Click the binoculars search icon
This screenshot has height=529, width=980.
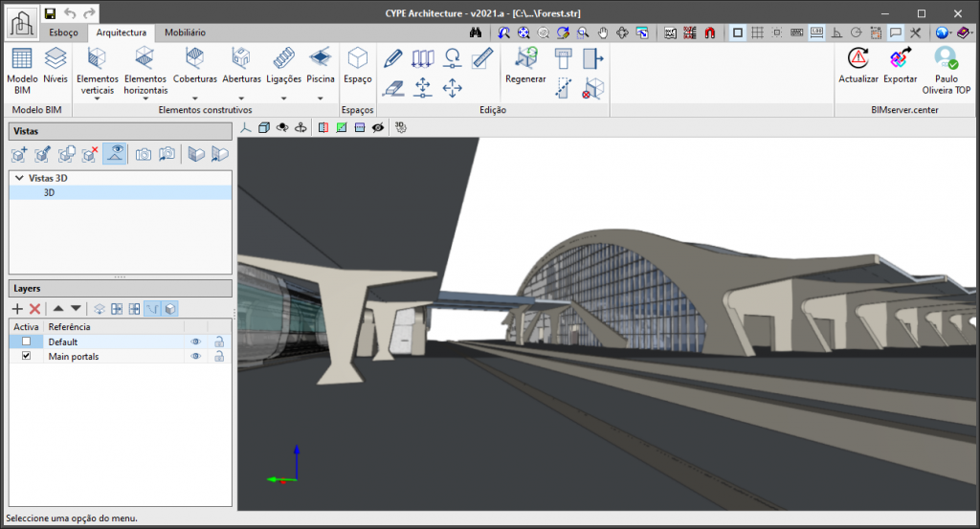click(475, 32)
